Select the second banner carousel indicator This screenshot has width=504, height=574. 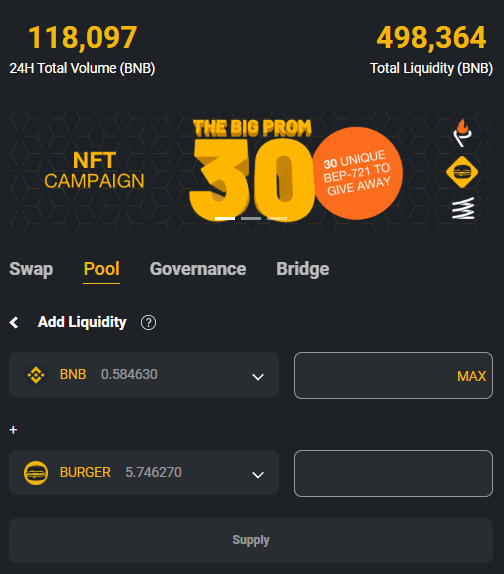click(x=251, y=219)
